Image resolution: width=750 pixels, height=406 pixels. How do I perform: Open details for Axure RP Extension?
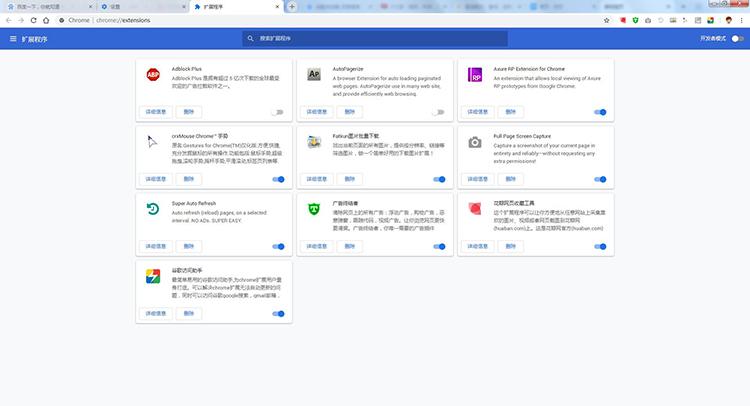coord(477,112)
